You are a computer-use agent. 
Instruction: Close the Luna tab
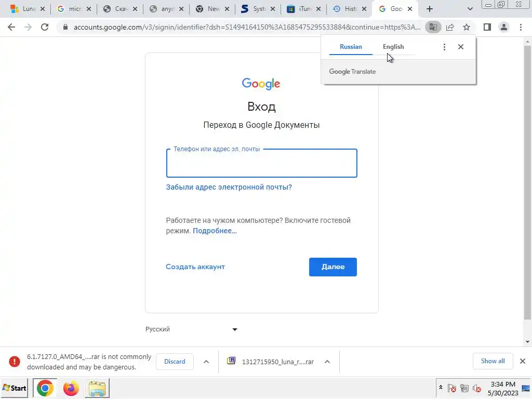click(43, 9)
